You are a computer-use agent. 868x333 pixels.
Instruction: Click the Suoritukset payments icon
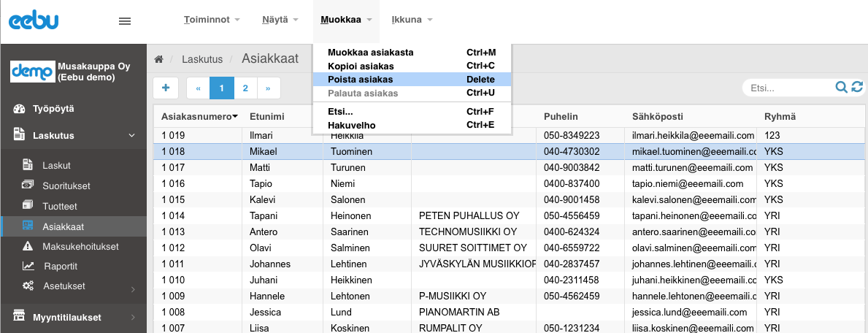pos(27,185)
